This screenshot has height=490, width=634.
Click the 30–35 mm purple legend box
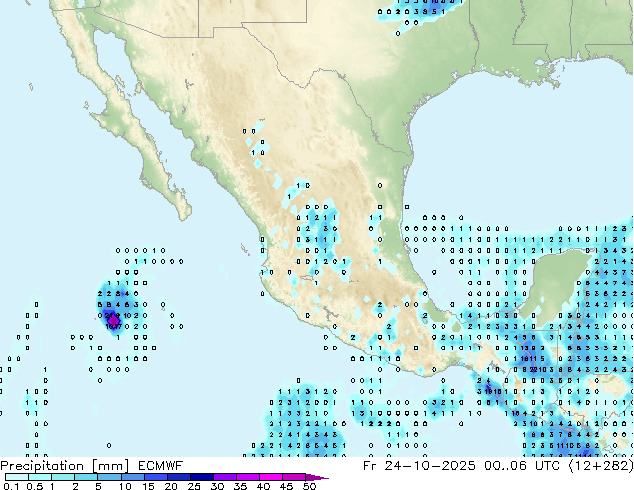click(x=225, y=477)
